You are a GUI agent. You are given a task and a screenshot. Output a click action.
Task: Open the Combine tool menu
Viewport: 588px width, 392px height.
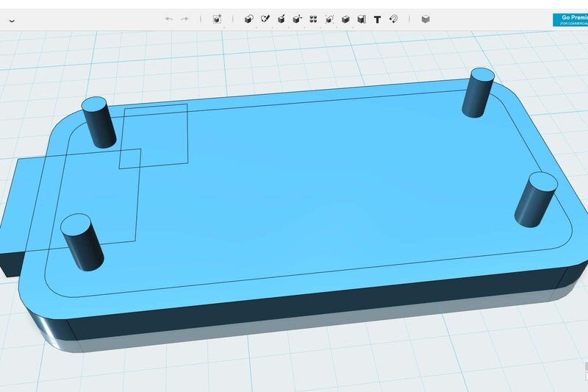pyautogui.click(x=345, y=19)
